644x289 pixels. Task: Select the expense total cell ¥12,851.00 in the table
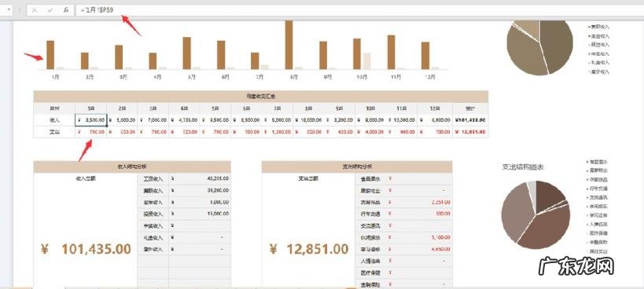pyautogui.click(x=470, y=132)
